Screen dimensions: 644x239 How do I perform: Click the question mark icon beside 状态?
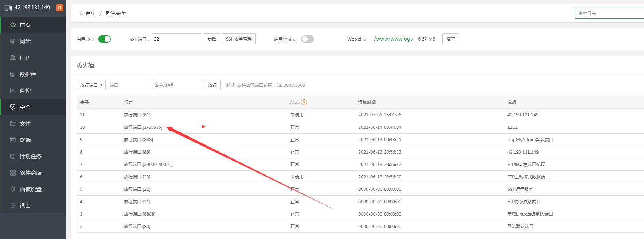(304, 102)
